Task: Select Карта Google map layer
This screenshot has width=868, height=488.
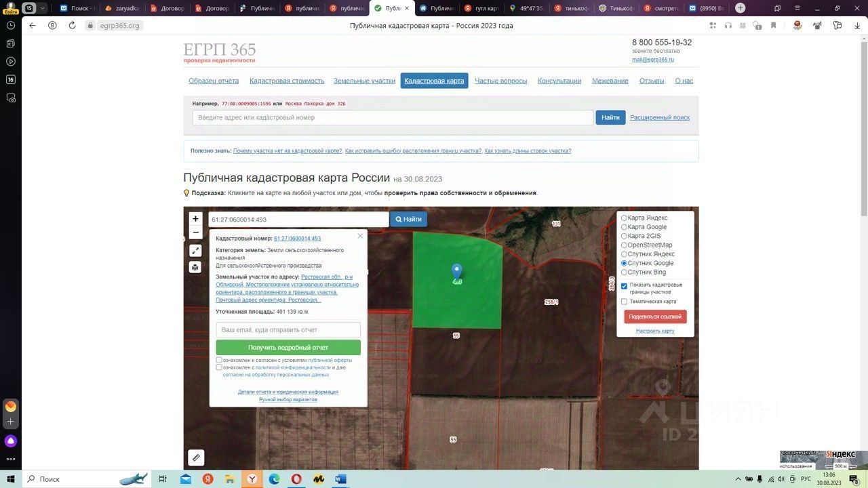Action: (x=624, y=227)
